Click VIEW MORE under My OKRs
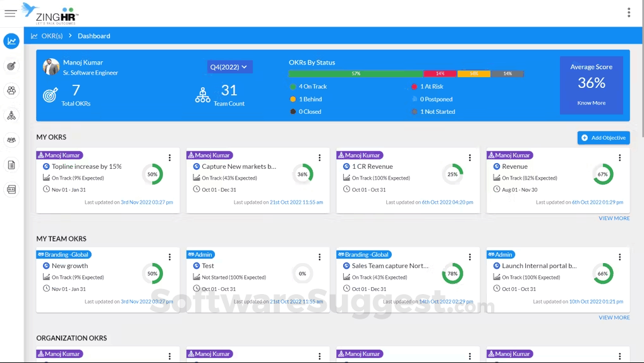 click(614, 218)
